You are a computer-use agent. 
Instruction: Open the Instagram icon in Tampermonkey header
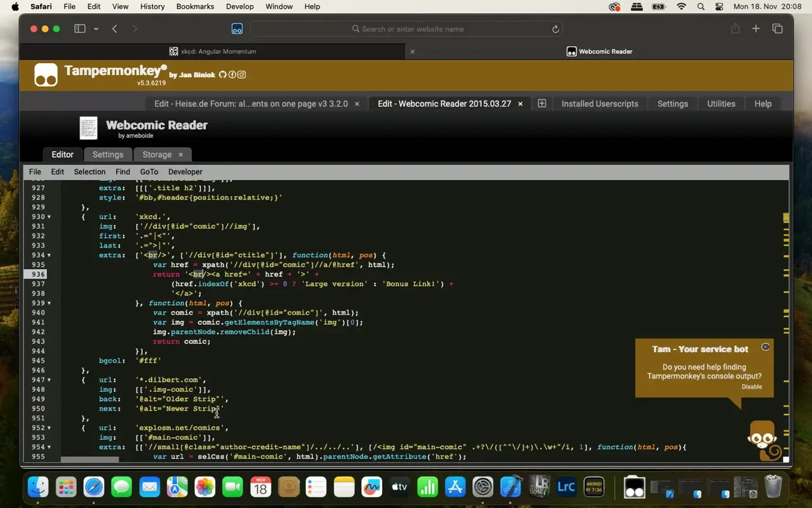pyautogui.click(x=241, y=75)
